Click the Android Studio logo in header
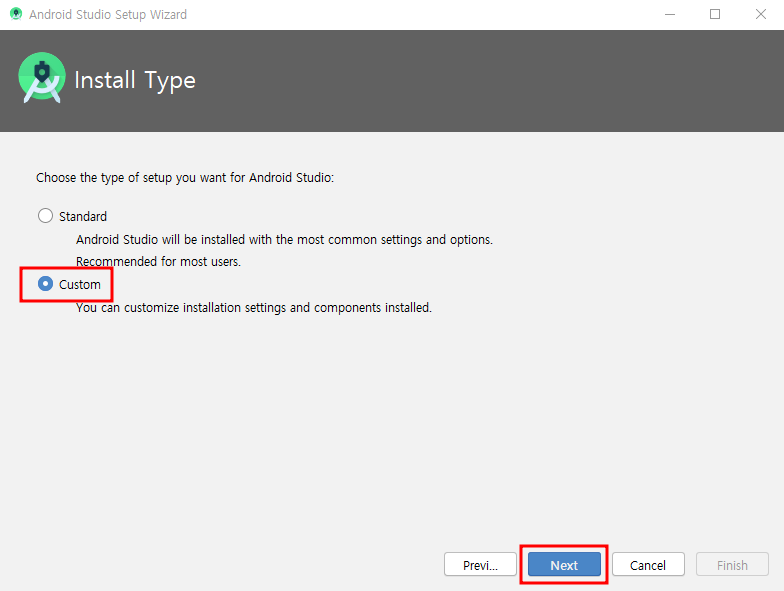Screen dimensions: 784x591 point(42,78)
